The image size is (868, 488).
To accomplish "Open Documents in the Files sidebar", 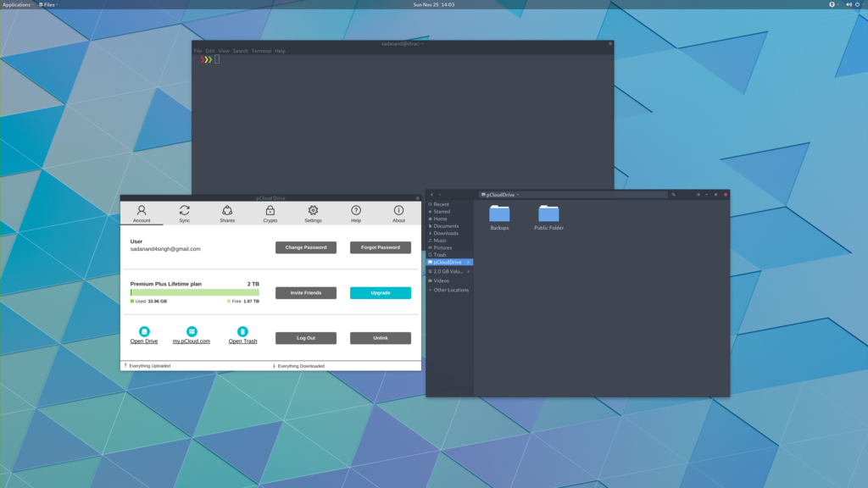I will pos(449,225).
